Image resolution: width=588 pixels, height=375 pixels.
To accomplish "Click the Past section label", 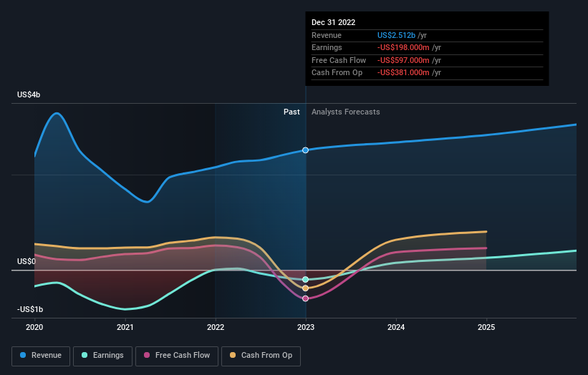I will 291,112.
